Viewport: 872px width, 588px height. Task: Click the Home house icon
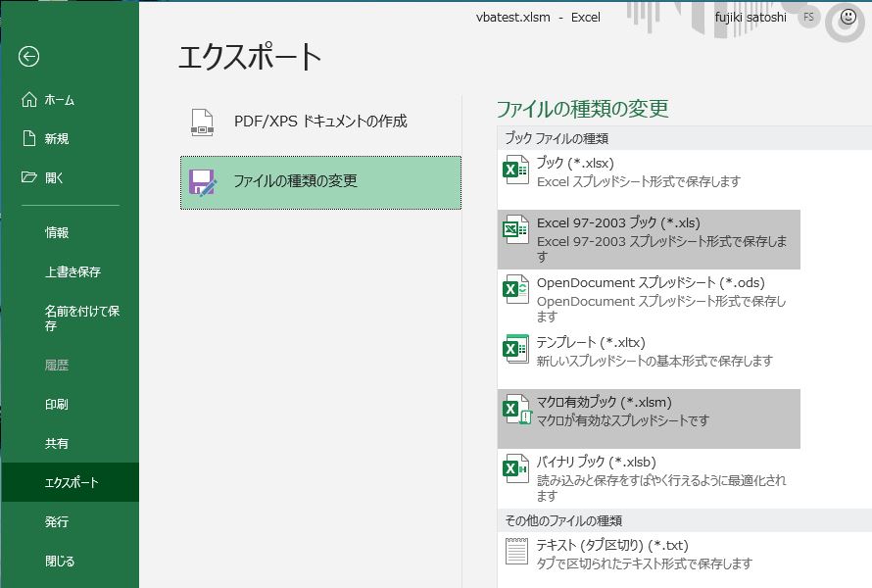(29, 100)
